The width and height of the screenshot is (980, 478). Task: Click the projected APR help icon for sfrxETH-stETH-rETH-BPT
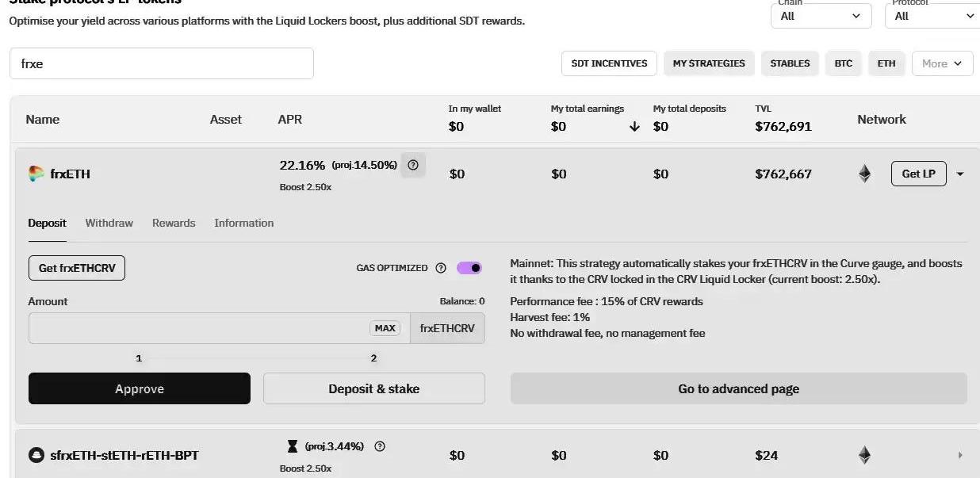pos(380,446)
